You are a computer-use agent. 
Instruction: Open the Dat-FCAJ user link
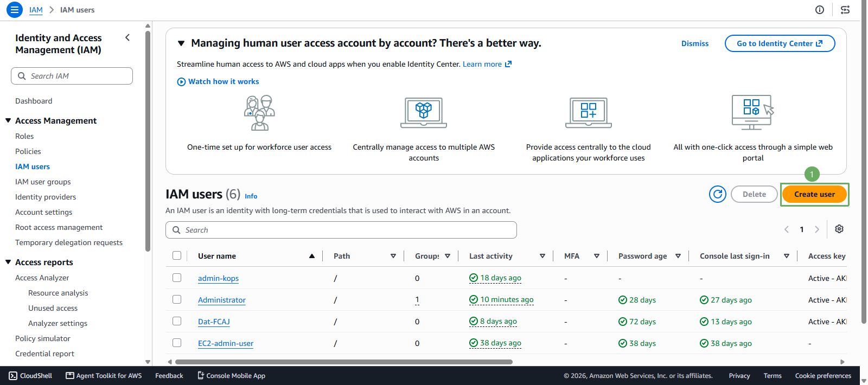point(214,322)
